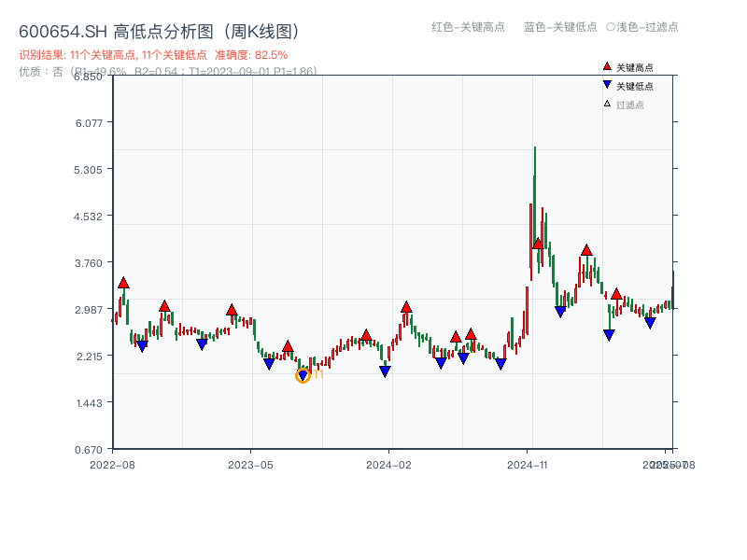This screenshot has height=560, width=747.
Task: Click the 3.760 y-axis label
Action: pos(89,263)
